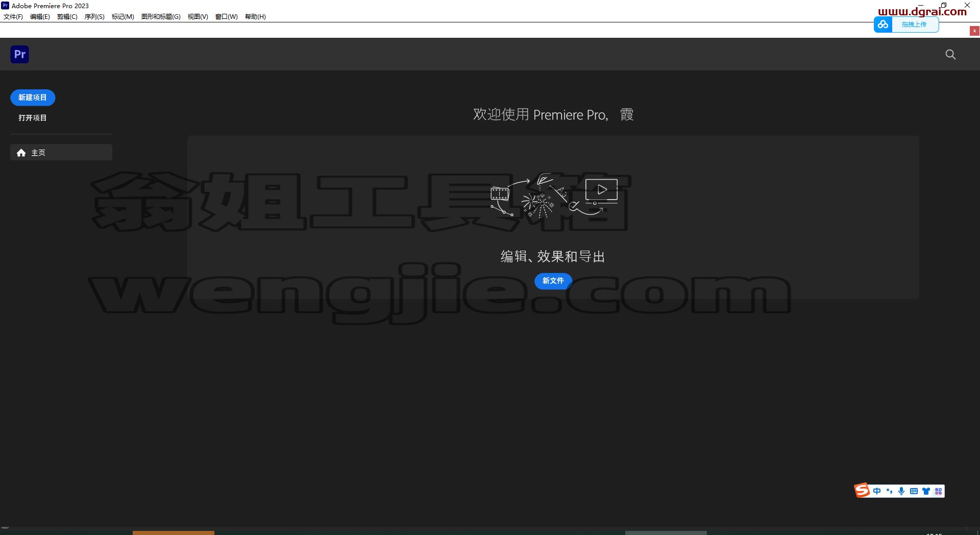Open the 文件(F) menu
Image resolution: width=980 pixels, height=535 pixels.
(x=13, y=17)
